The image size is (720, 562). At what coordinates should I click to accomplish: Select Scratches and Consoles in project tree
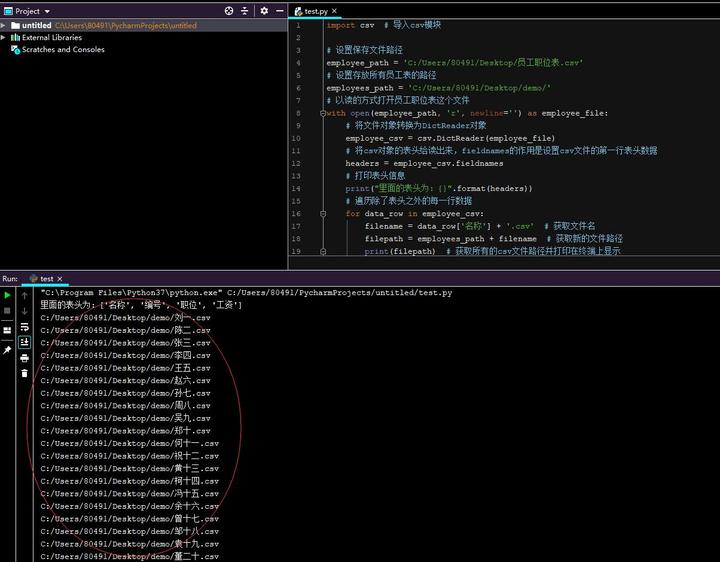point(62,49)
